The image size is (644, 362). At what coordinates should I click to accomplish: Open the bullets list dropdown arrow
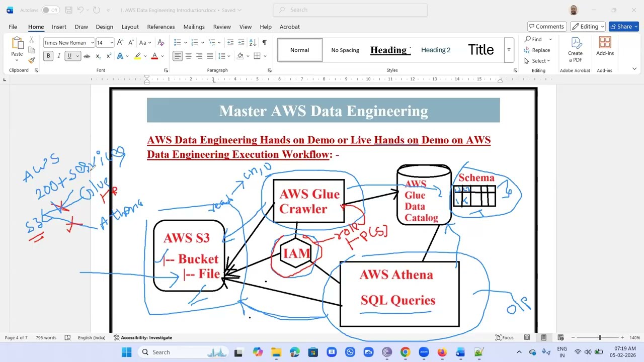click(186, 43)
